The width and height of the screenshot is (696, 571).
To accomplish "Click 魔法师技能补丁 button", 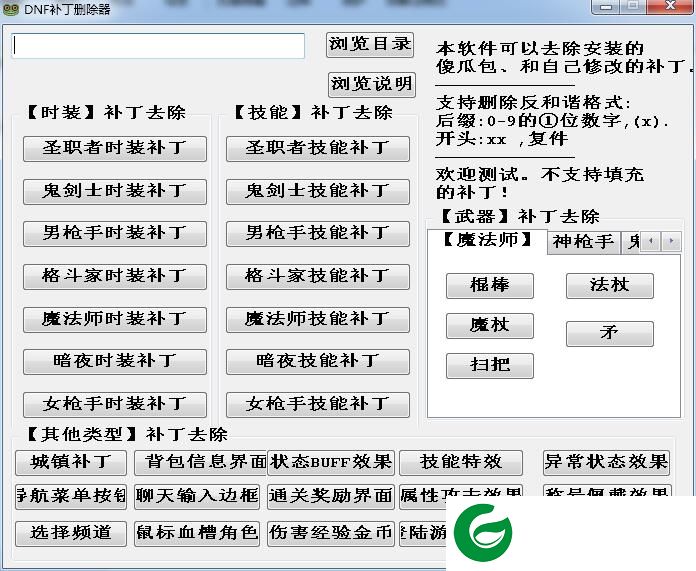I will click(317, 320).
